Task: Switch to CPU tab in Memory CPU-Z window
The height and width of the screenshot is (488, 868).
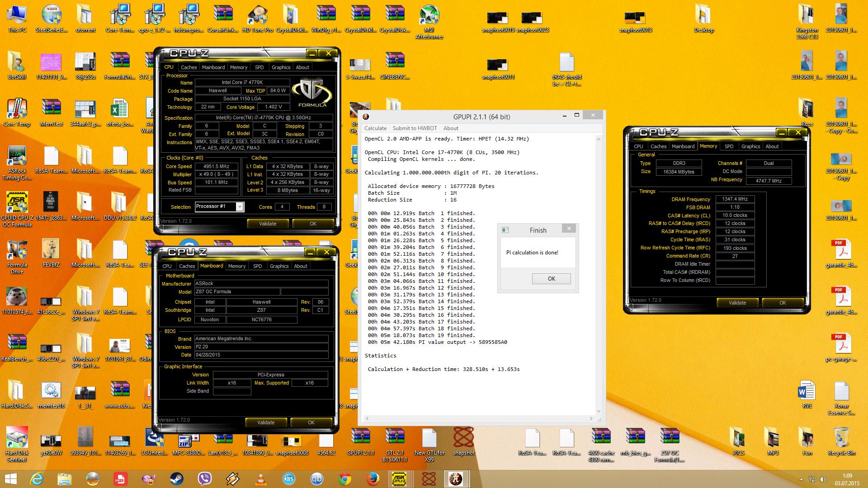Action: (638, 146)
